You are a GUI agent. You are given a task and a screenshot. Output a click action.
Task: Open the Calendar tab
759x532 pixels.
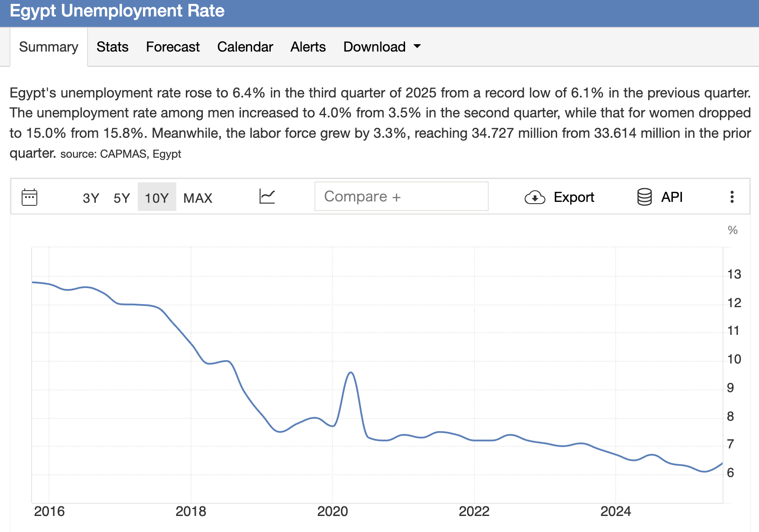245,47
